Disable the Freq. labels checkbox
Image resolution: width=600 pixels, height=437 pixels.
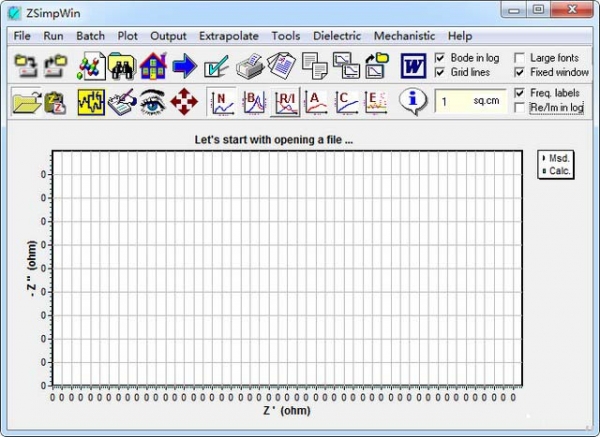point(519,93)
